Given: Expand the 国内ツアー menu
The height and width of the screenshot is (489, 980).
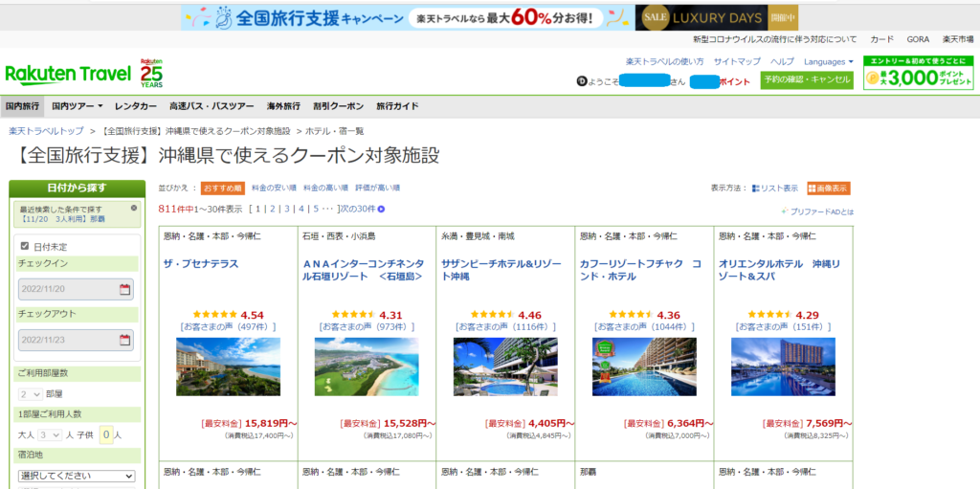Looking at the screenshot, I should [78, 106].
